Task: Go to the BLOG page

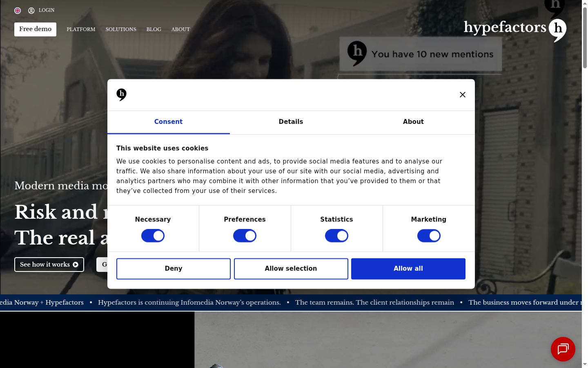Action: tap(154, 29)
